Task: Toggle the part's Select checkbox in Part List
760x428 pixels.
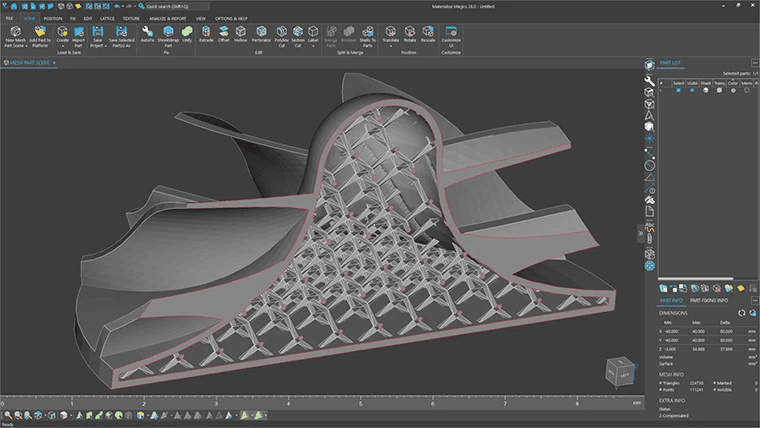Action: tap(678, 90)
